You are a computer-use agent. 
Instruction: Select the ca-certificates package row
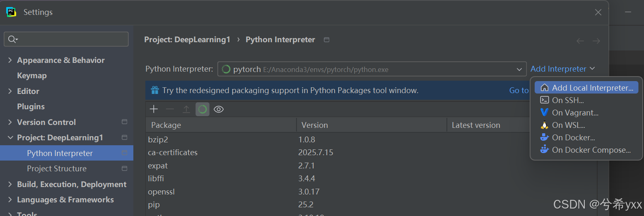pos(371,153)
